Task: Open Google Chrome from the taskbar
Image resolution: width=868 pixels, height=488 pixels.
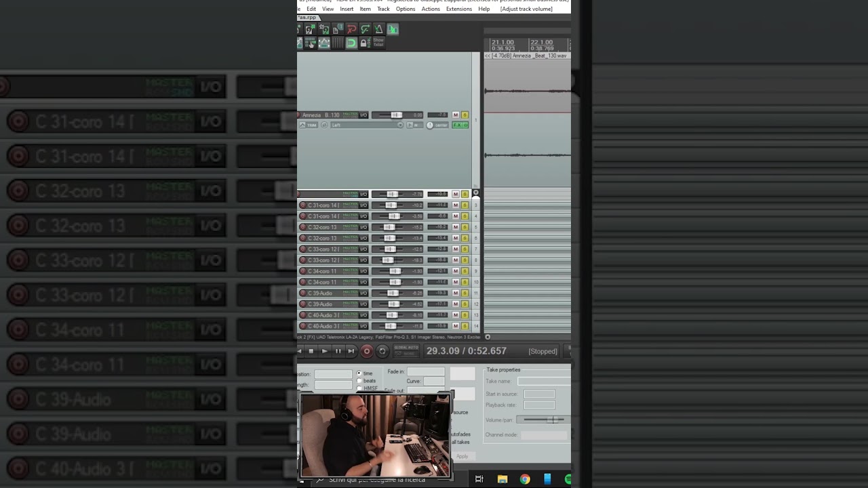Action: (x=525, y=480)
